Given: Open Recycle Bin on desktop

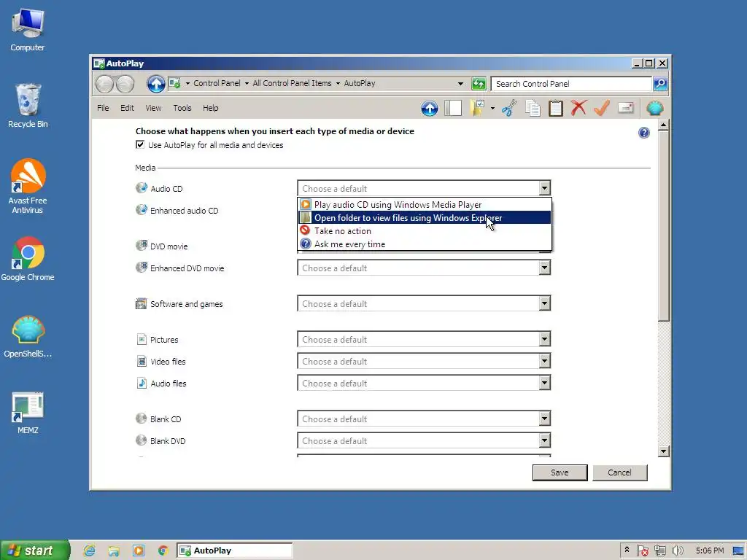Looking at the screenshot, I should [x=28, y=106].
